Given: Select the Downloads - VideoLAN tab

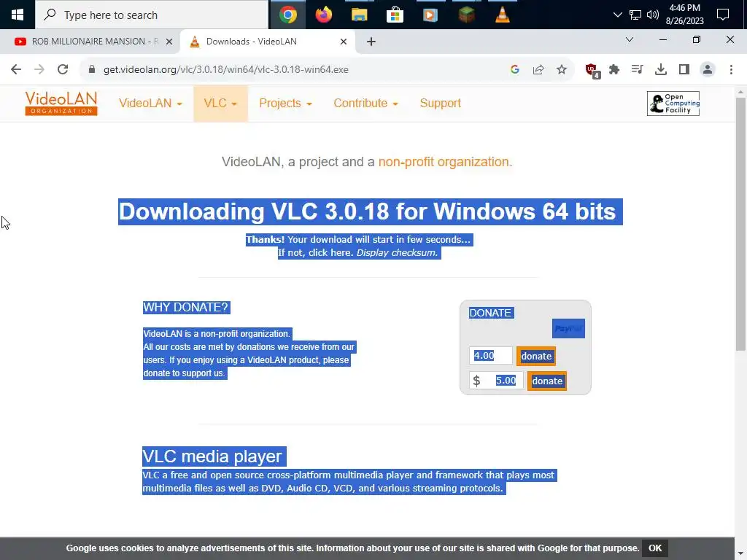Looking at the screenshot, I should tap(267, 42).
